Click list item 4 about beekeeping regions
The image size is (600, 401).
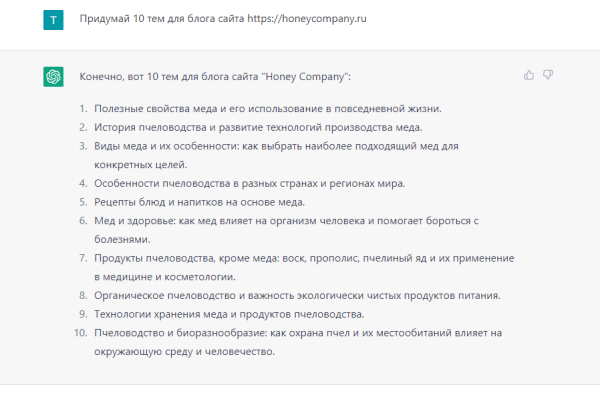pyautogui.click(x=249, y=183)
